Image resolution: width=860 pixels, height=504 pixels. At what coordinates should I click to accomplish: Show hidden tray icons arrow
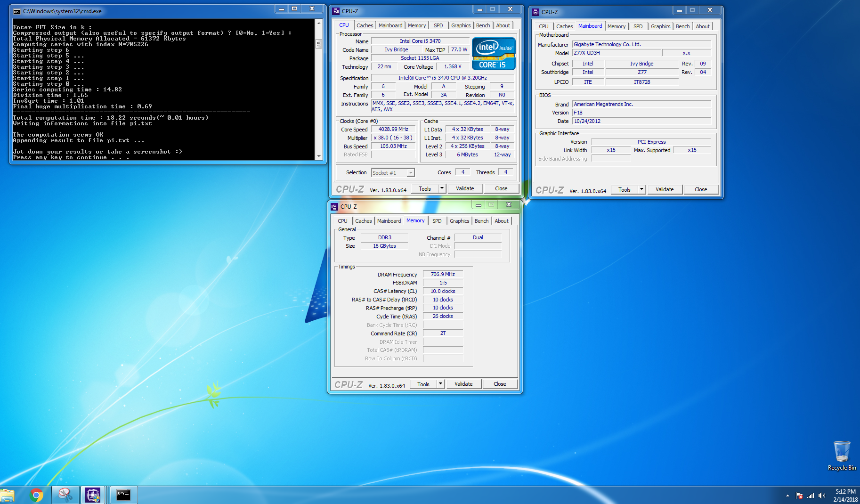tap(787, 496)
